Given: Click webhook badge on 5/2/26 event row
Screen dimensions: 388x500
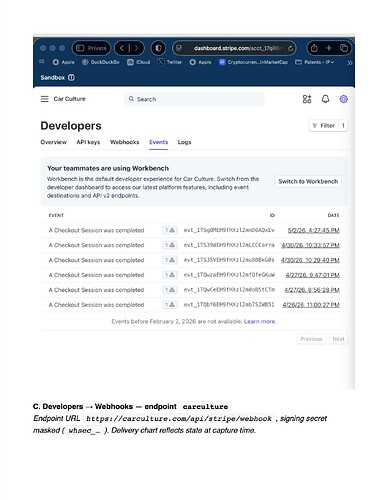Looking at the screenshot, I should [170, 230].
